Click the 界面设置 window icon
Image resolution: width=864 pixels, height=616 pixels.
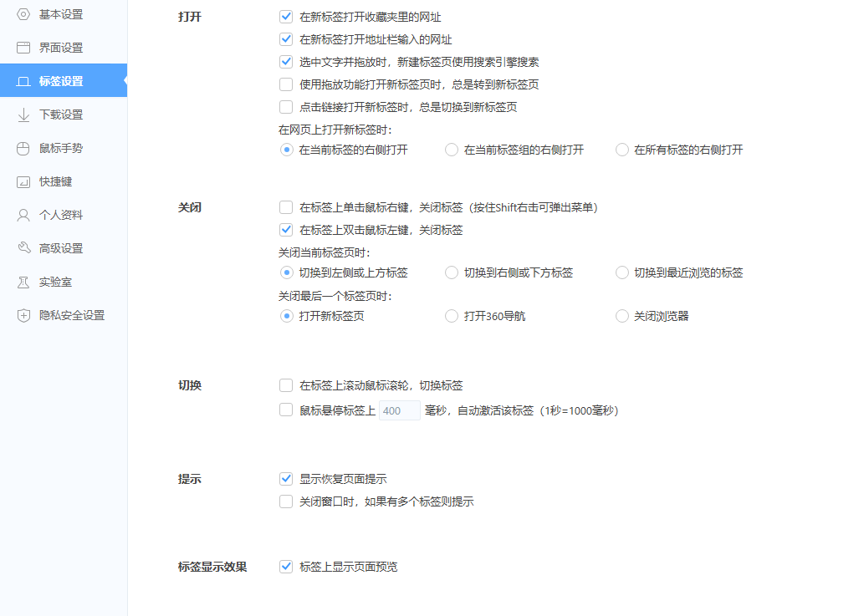23,48
